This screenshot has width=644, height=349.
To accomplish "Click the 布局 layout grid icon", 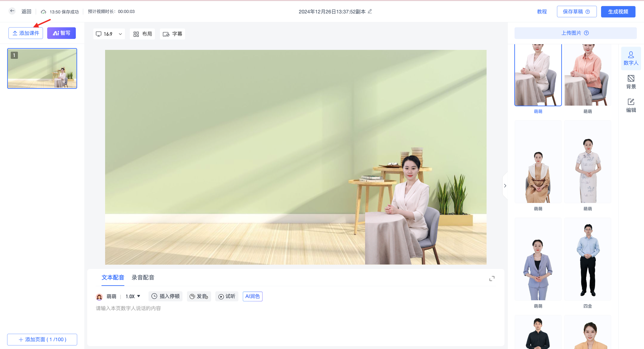I will tap(136, 34).
